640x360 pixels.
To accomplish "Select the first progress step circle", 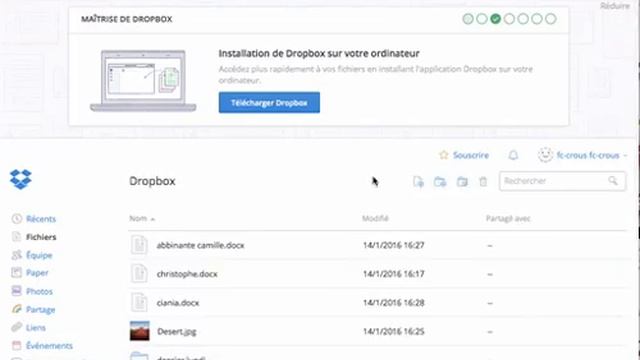I will coord(468,19).
